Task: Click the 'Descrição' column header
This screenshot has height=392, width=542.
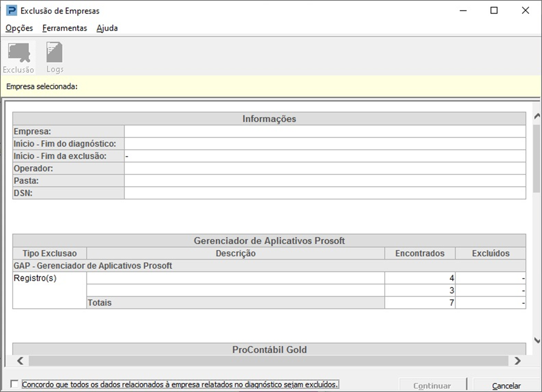Action: 235,253
